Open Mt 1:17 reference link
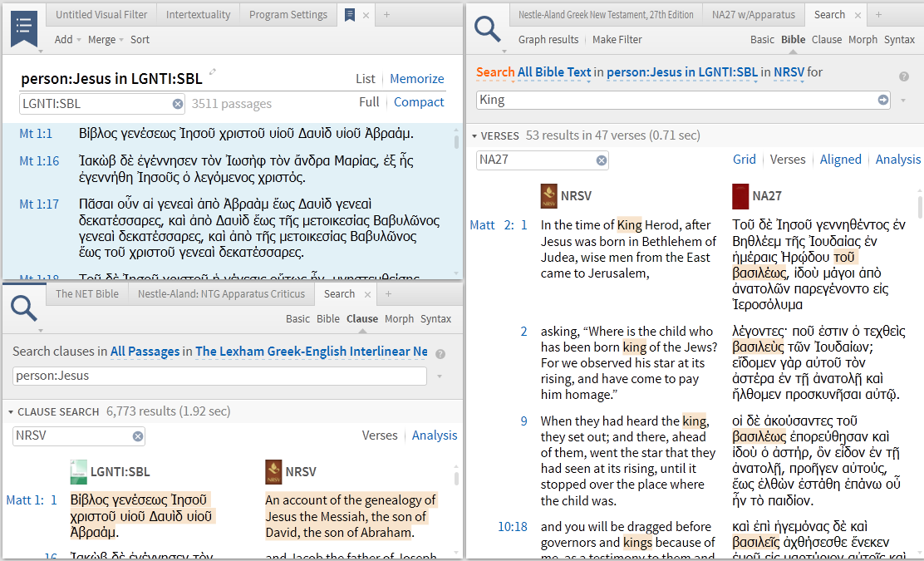The height and width of the screenshot is (561, 924). 39,204
